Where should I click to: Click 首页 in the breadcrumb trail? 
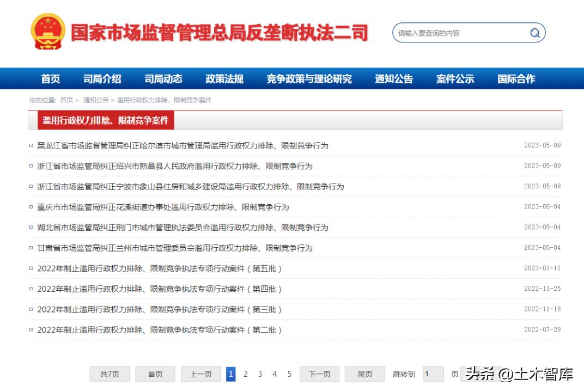[x=67, y=101]
